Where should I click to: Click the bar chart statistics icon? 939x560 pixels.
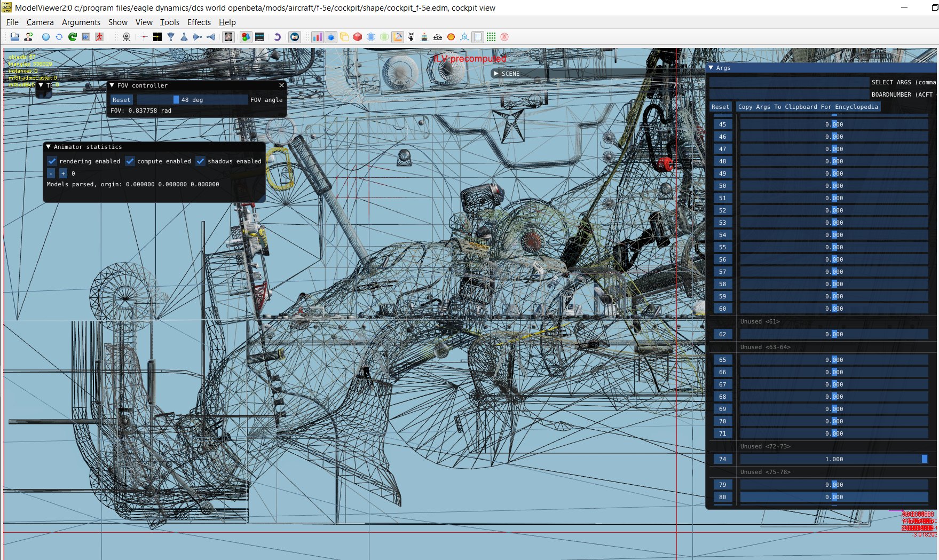[x=318, y=37]
